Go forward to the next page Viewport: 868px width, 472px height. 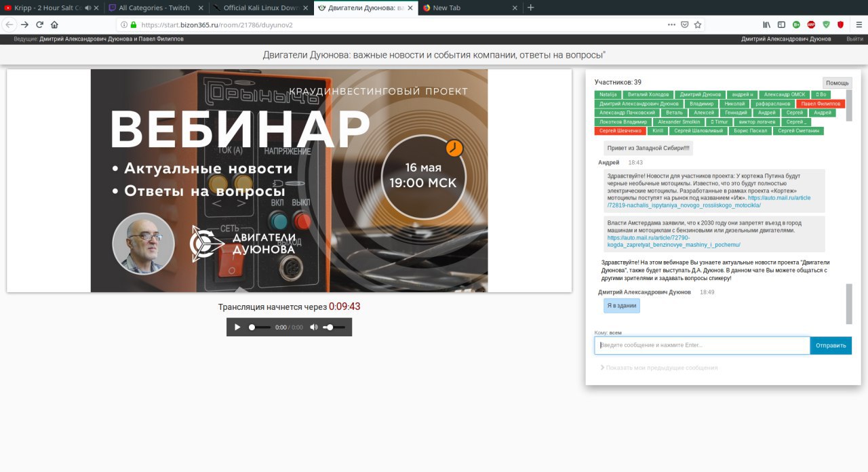(x=24, y=24)
